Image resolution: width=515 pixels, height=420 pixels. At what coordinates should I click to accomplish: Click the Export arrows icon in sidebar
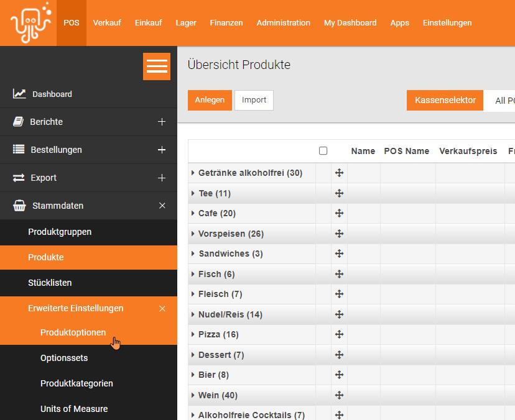pos(19,178)
